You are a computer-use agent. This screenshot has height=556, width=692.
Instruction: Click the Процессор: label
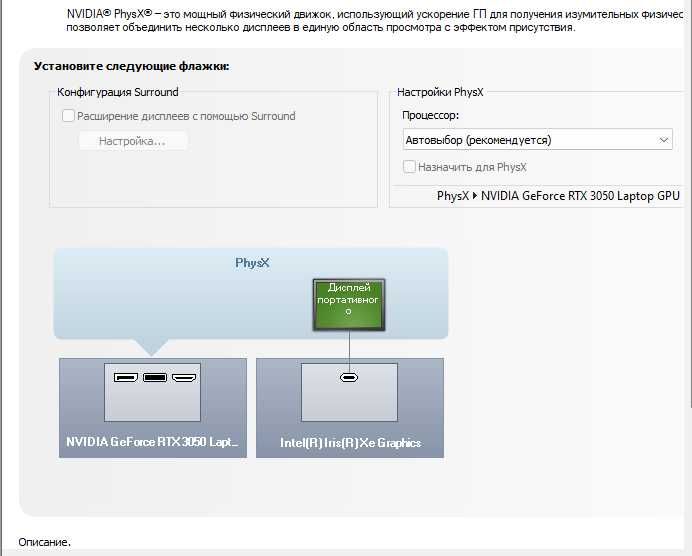430,115
